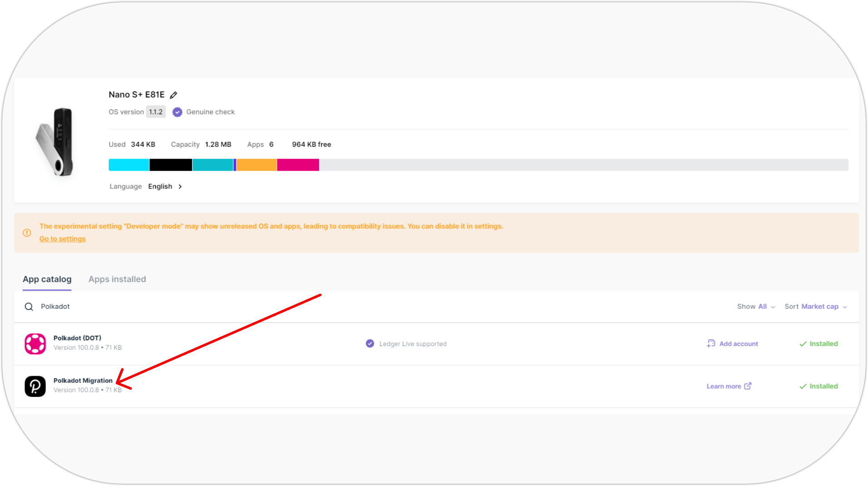Click the Ledger Live supported checkmark icon

[x=370, y=344]
